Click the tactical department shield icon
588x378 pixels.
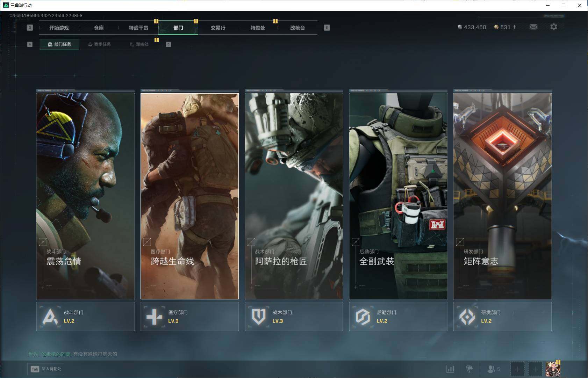pos(259,317)
